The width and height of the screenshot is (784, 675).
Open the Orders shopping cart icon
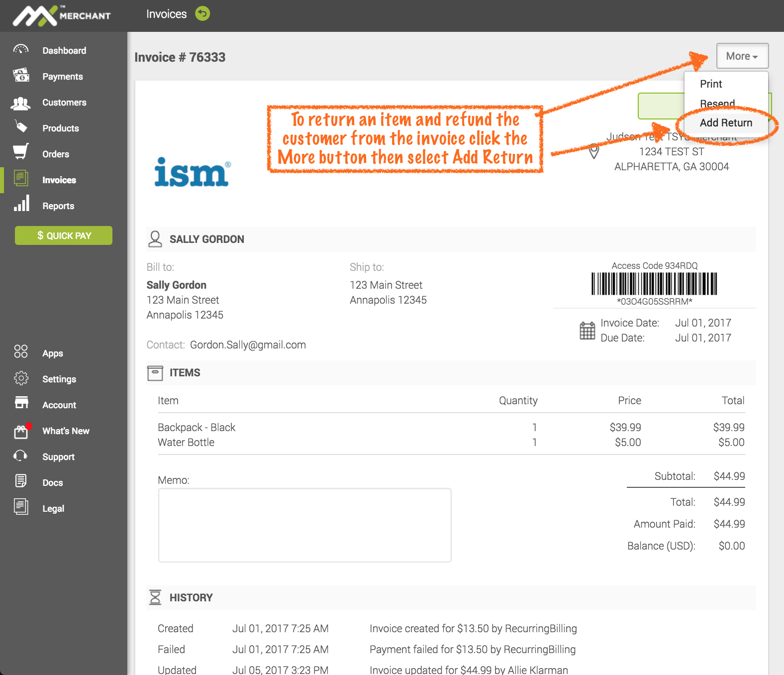click(21, 152)
